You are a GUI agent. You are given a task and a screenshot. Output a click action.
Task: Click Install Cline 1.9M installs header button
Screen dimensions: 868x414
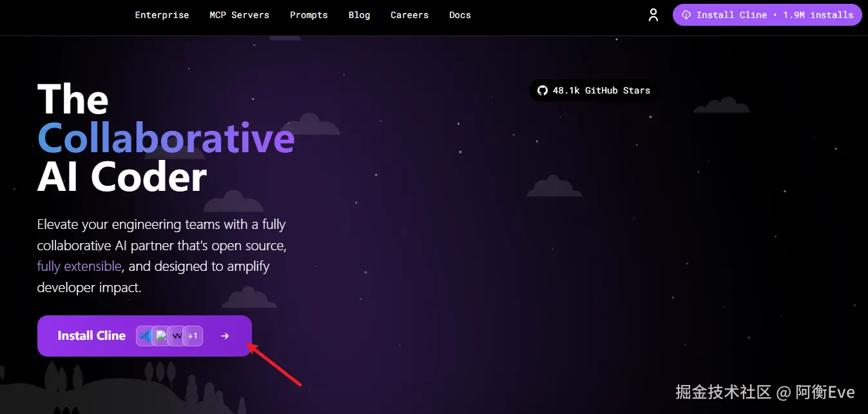(x=767, y=15)
